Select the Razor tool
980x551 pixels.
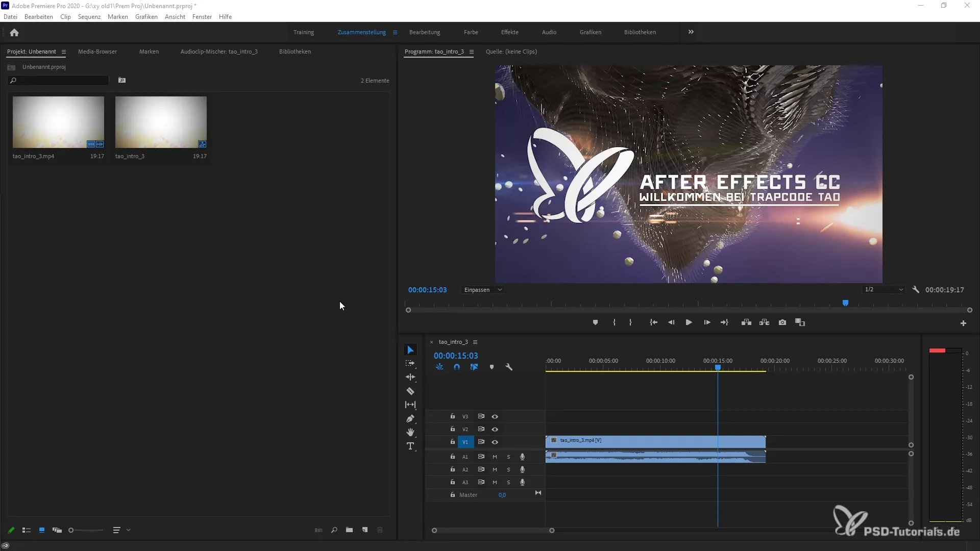(410, 391)
